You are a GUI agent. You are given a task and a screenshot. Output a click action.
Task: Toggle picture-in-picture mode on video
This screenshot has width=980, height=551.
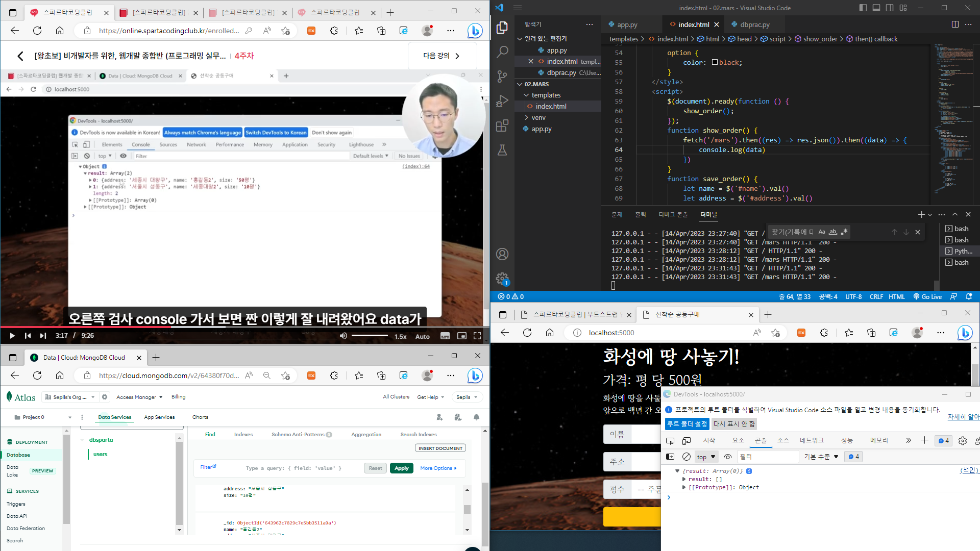pyautogui.click(x=461, y=336)
